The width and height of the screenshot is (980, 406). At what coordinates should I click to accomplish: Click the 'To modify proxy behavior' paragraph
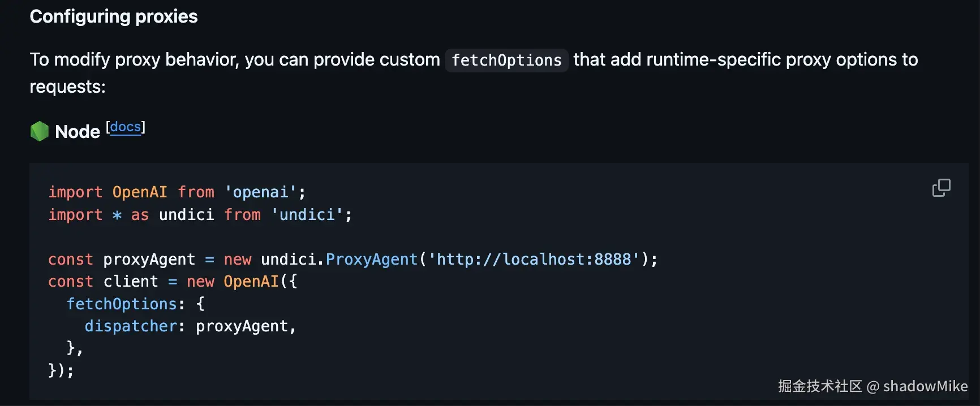234,60
